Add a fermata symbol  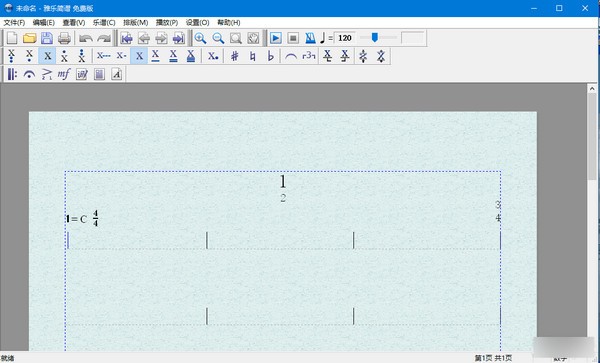click(x=29, y=74)
